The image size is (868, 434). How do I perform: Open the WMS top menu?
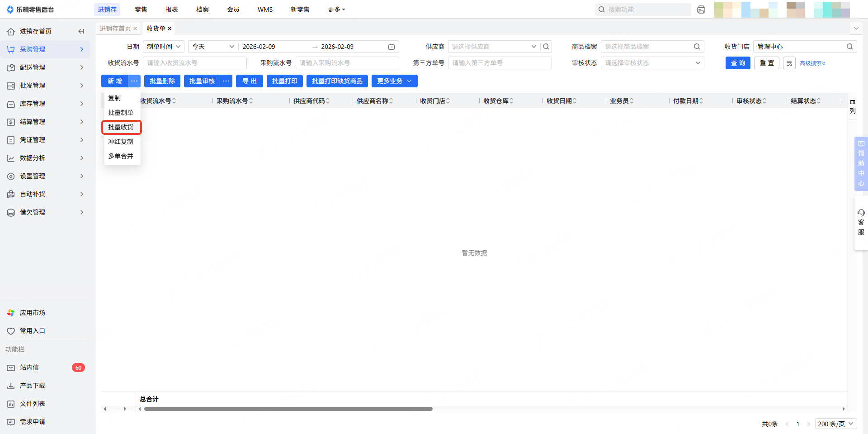tap(265, 10)
